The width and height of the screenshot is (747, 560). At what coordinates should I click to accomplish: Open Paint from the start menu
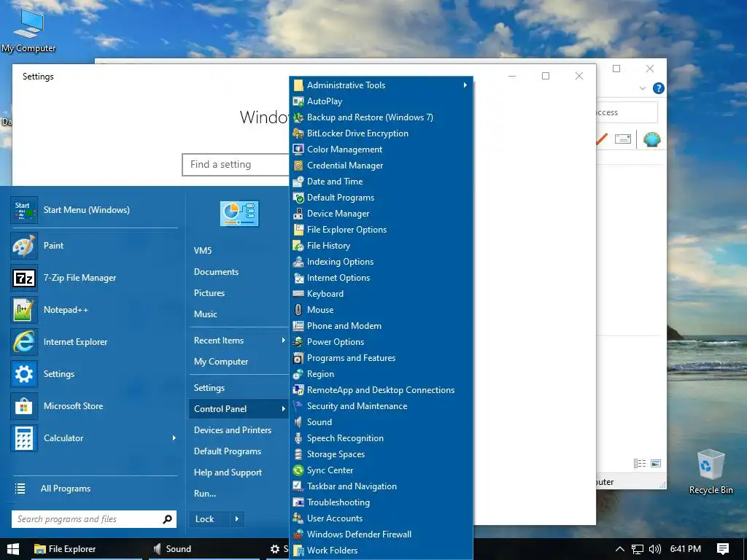click(94, 246)
